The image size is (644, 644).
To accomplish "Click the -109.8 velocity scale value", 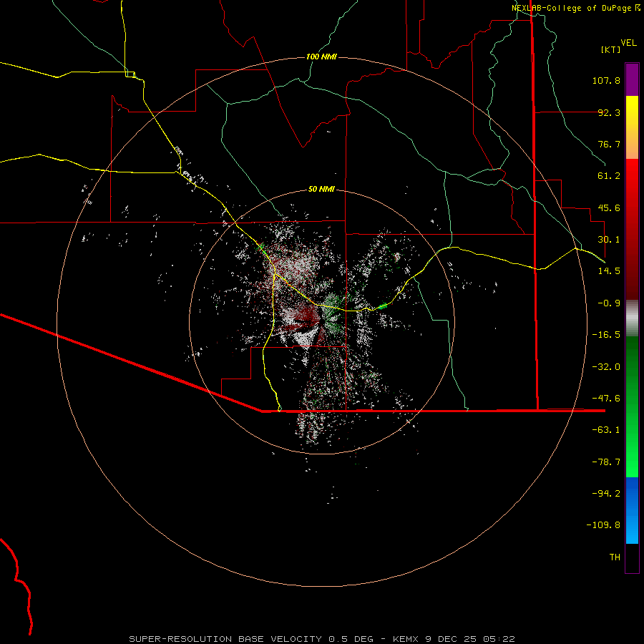I will point(604,525).
